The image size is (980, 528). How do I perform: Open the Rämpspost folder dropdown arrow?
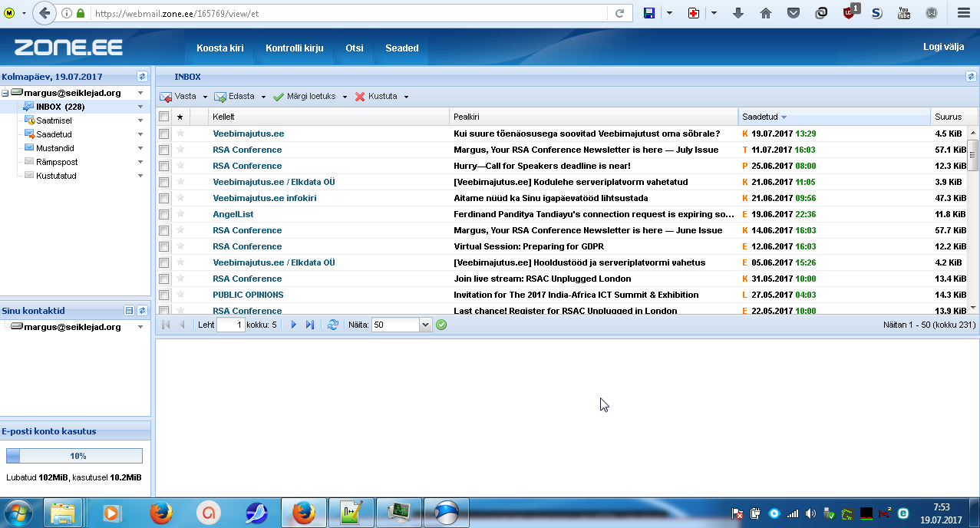pyautogui.click(x=140, y=162)
